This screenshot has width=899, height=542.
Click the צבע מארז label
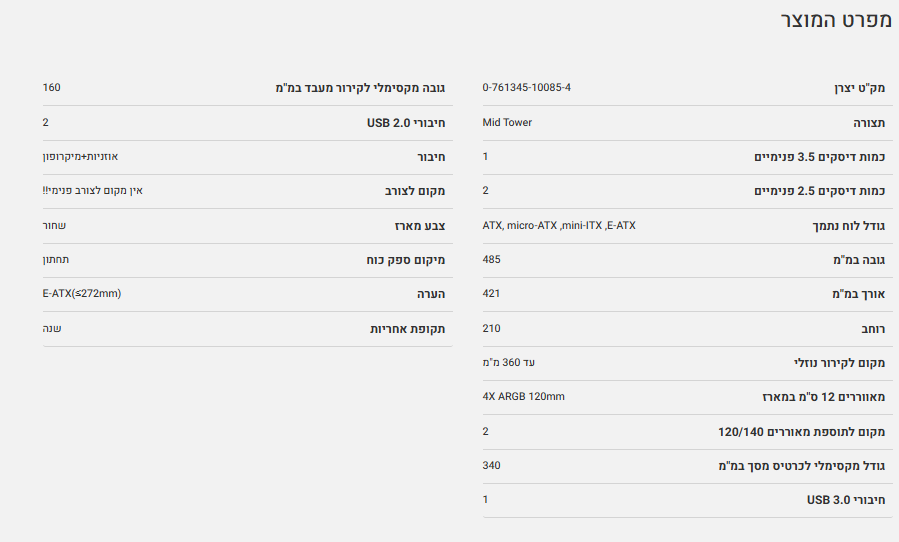[x=420, y=226]
